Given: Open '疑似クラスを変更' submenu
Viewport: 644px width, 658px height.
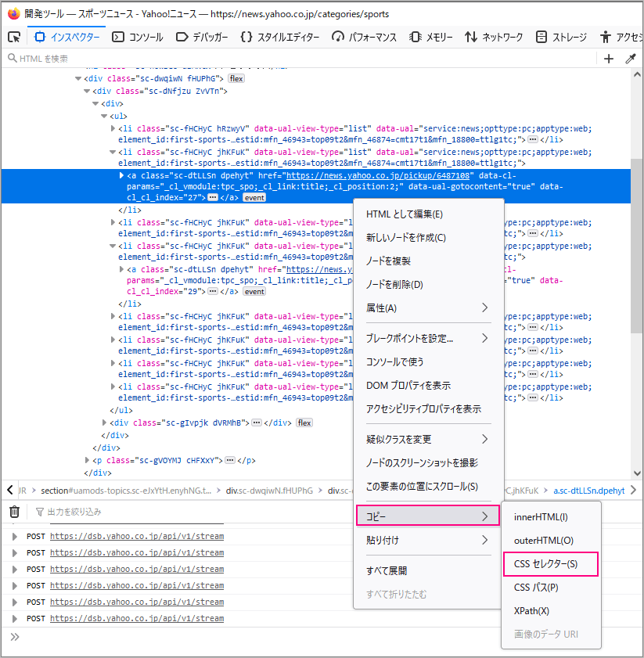Looking at the screenshot, I should tap(429, 440).
